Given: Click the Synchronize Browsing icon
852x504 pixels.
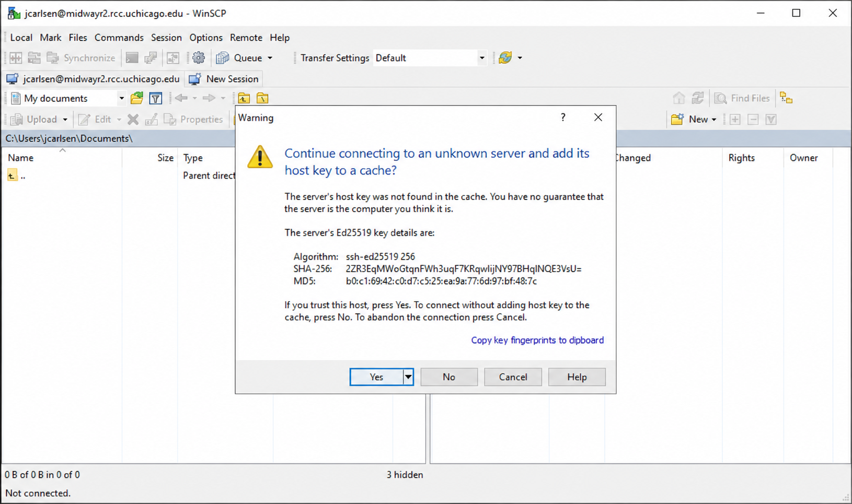Looking at the screenshot, I should 34,58.
